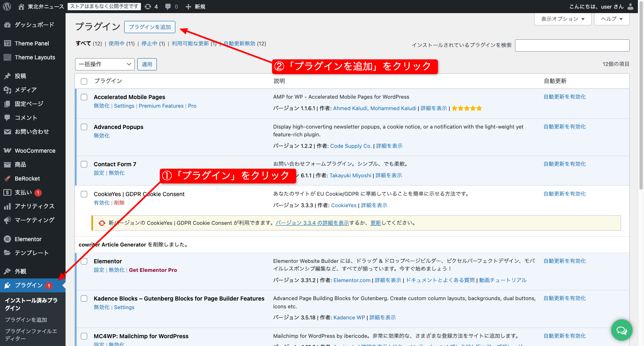
Task: Check the MC4WP Mailchimp checkbox
Action: pos(84,336)
